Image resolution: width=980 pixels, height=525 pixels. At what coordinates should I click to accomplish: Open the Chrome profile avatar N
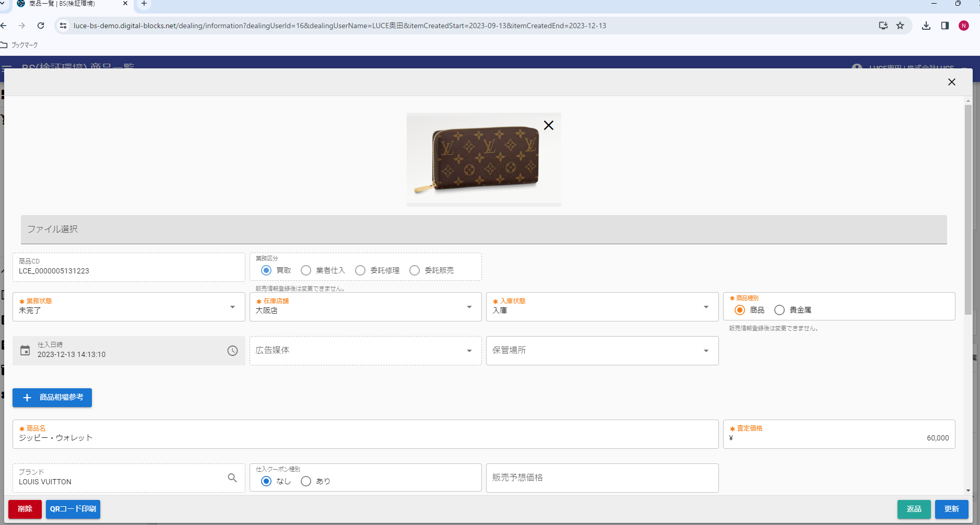pos(964,26)
